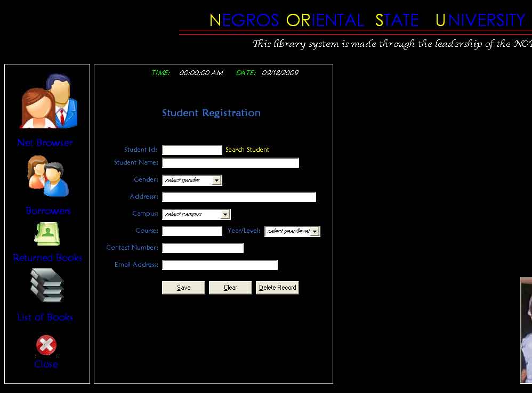Click the red X Close icon
Viewport: 532px width, 393px height.
point(46,345)
